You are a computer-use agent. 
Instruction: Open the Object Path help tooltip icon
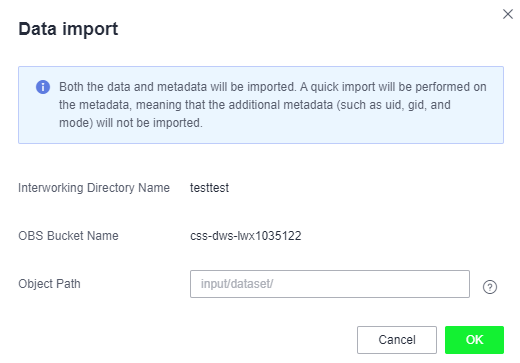pyautogui.click(x=490, y=287)
